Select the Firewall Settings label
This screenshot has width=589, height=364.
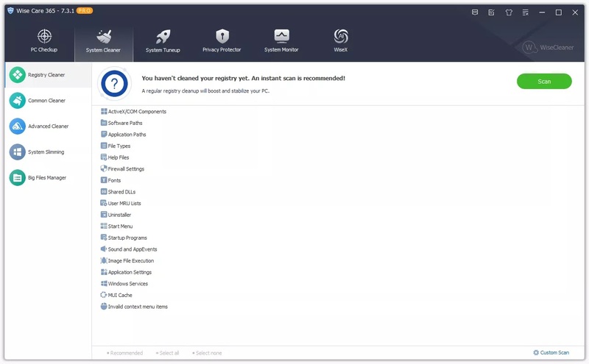[x=126, y=169]
